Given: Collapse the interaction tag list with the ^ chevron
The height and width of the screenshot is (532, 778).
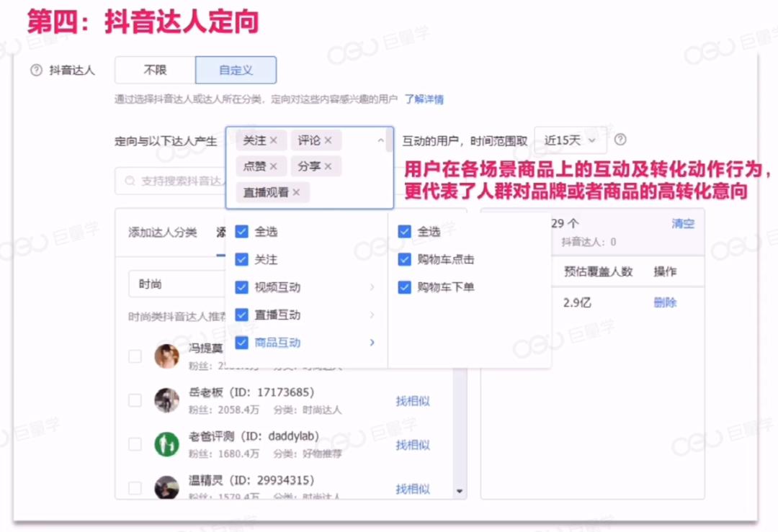Looking at the screenshot, I should [x=381, y=140].
